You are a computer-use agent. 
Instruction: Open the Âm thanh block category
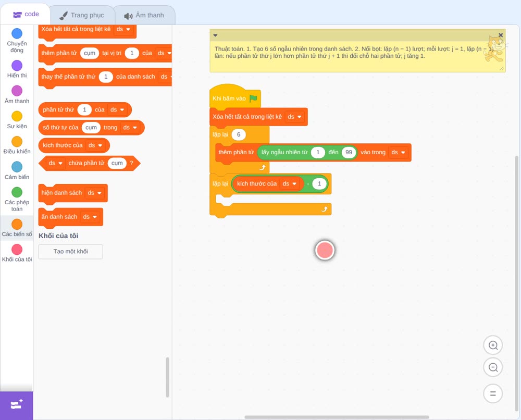tap(17, 94)
